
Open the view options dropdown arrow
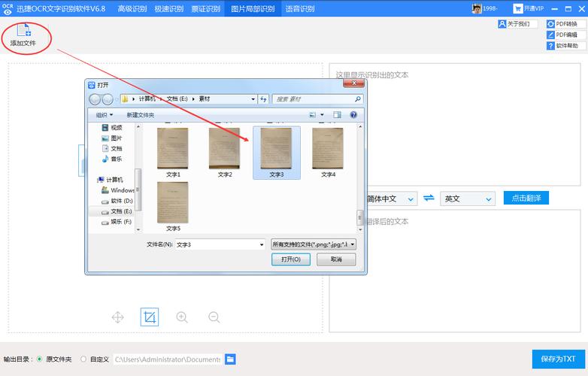(322, 115)
